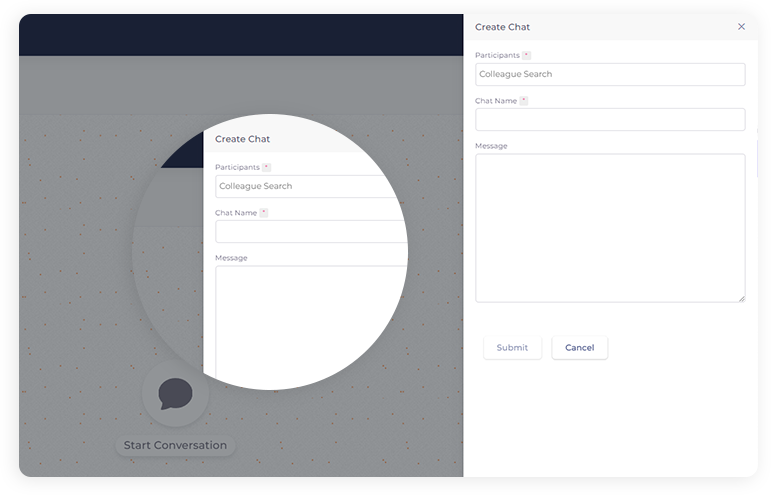The width and height of the screenshot is (771, 495).
Task: Click the required asterisk beside Participants in the side panel
Action: (527, 55)
